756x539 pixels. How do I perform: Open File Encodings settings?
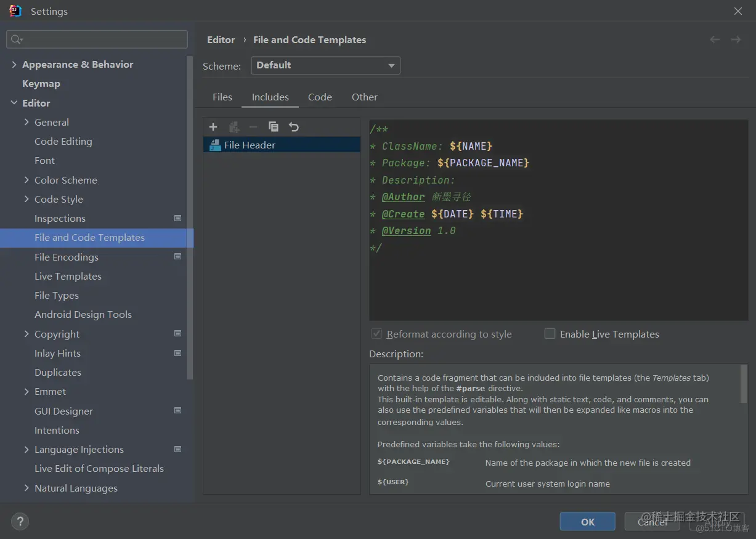[67, 257]
